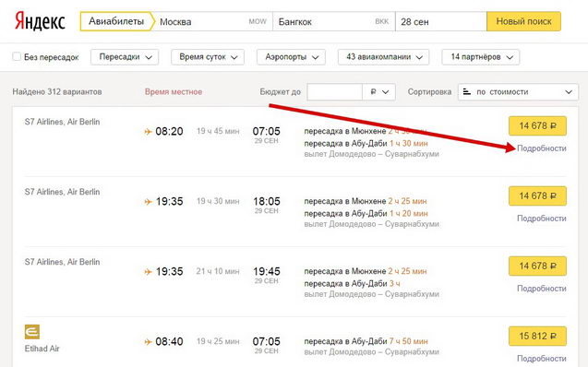The width and height of the screenshot is (588, 367).
Task: Open Подробности for the 08:20 flight
Action: coord(542,148)
